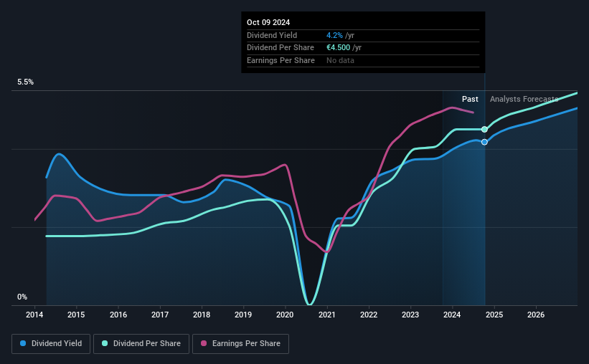Click the blue Dividend Yield legend dot
Image resolution: width=589 pixels, height=364 pixels.
pyautogui.click(x=23, y=343)
